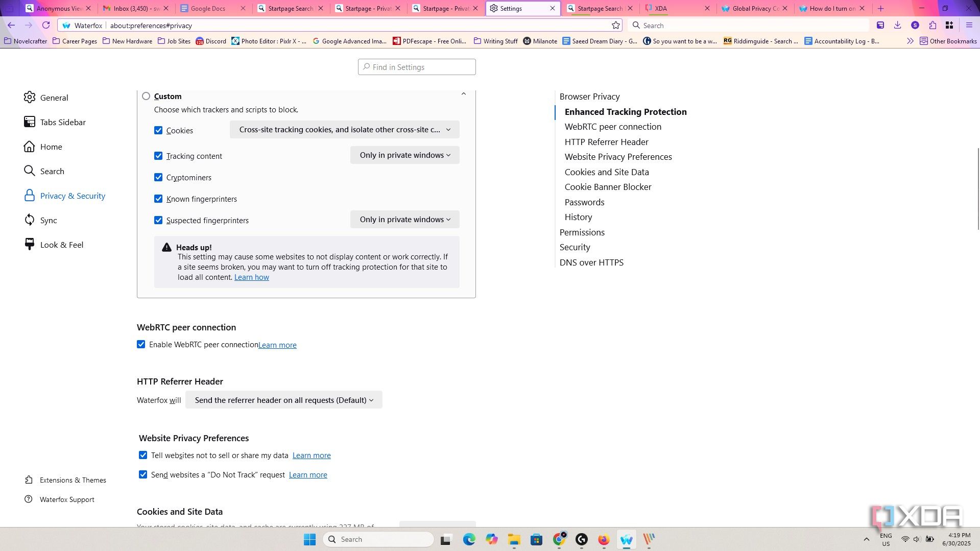
Task: Open Microsoft Edge from the taskbar
Action: click(469, 539)
